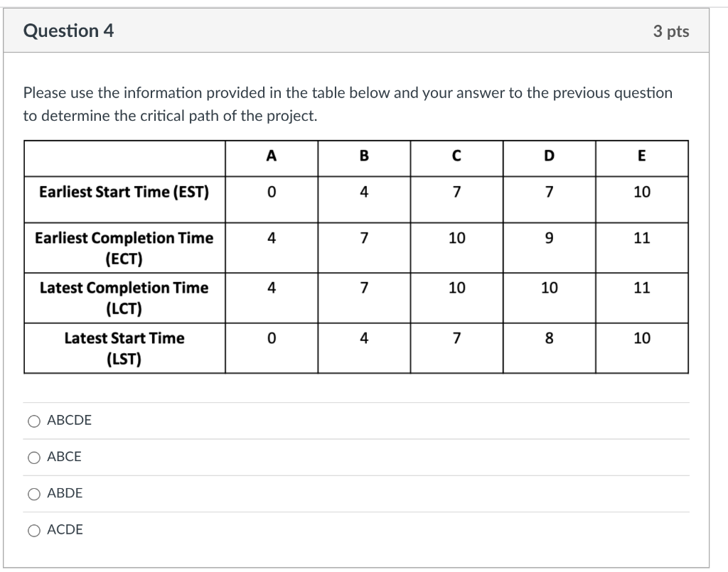Mark the ACDE radio button
This screenshot has width=728, height=572.
click(34, 530)
